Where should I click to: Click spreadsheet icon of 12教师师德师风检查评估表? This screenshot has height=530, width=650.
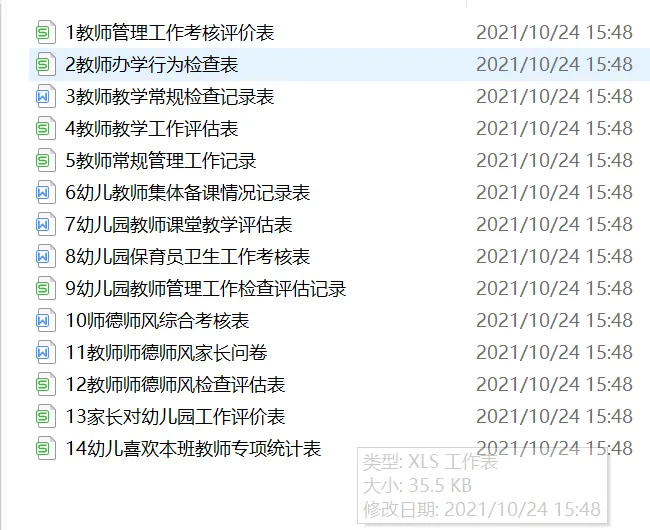[x=46, y=385]
